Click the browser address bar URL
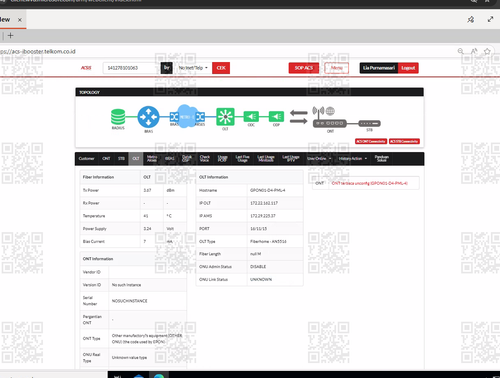Screen dimensions: 500x378 38,51
